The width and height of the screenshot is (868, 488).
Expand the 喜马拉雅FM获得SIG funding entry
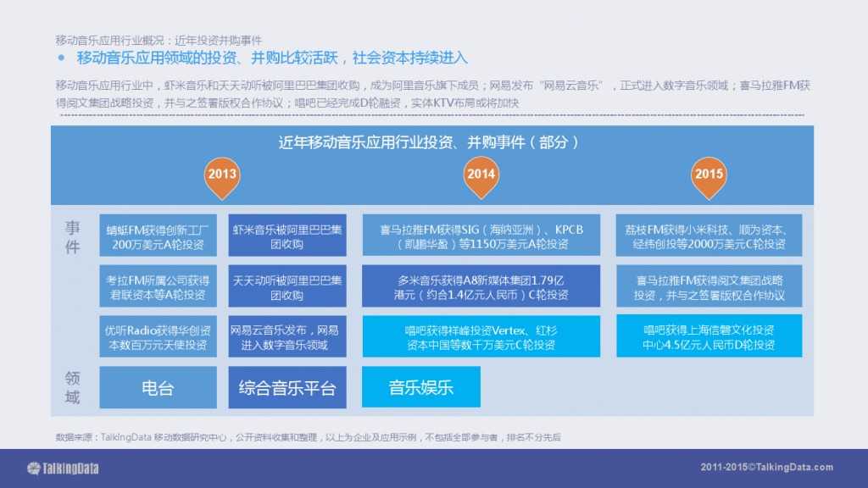pos(481,236)
